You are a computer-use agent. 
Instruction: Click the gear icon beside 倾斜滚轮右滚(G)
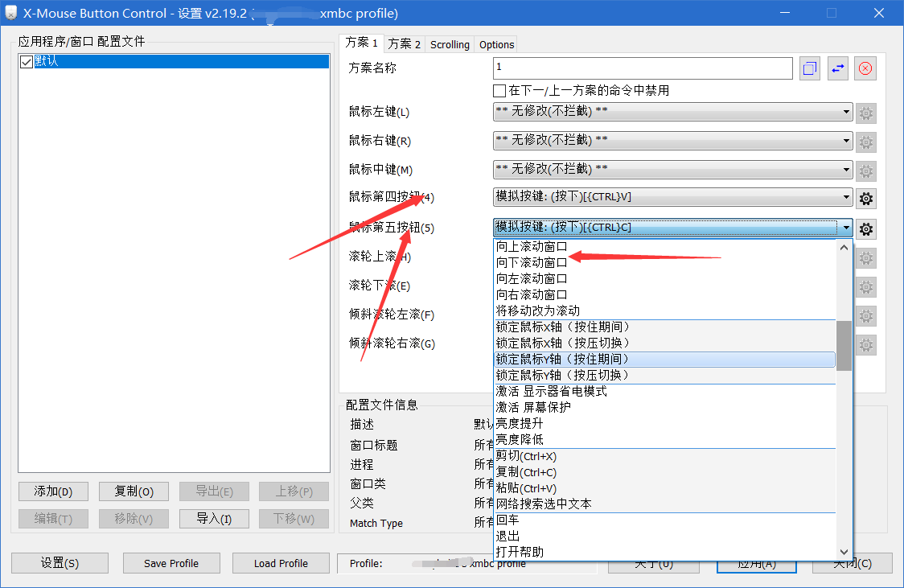865,344
